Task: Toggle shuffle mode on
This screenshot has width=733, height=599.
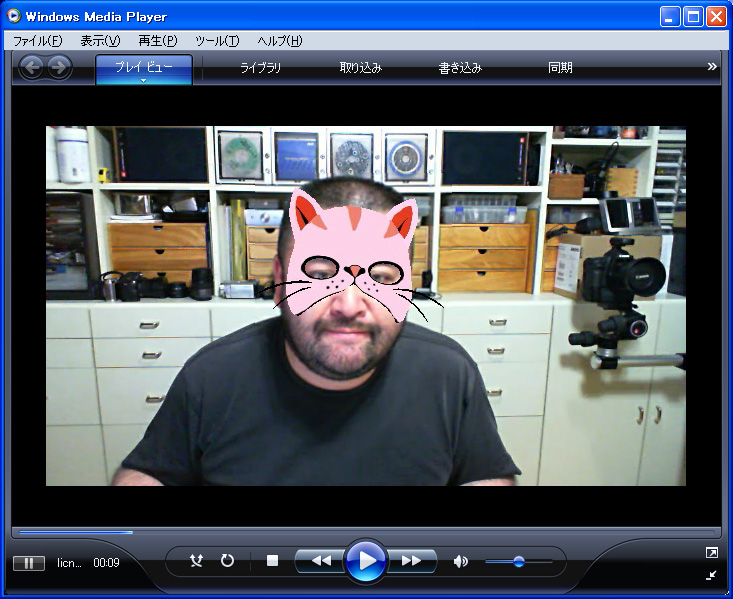Action: coord(197,561)
